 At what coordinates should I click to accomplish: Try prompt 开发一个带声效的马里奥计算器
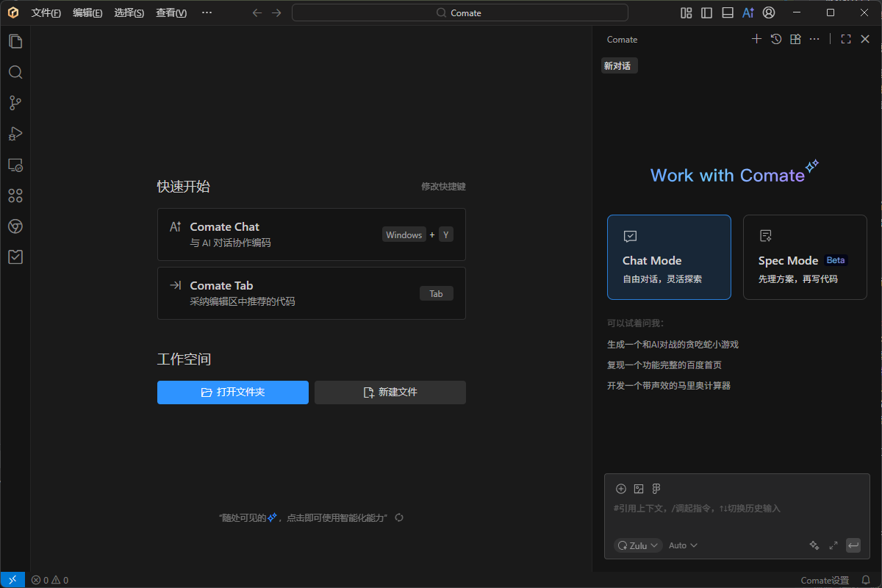(669, 385)
